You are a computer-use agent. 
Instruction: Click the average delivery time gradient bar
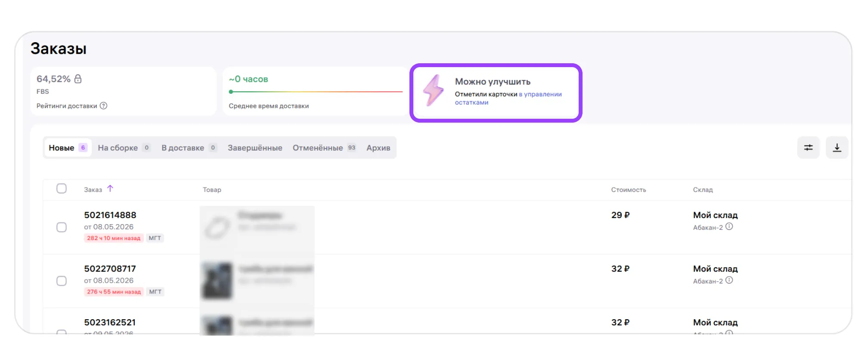tap(316, 92)
